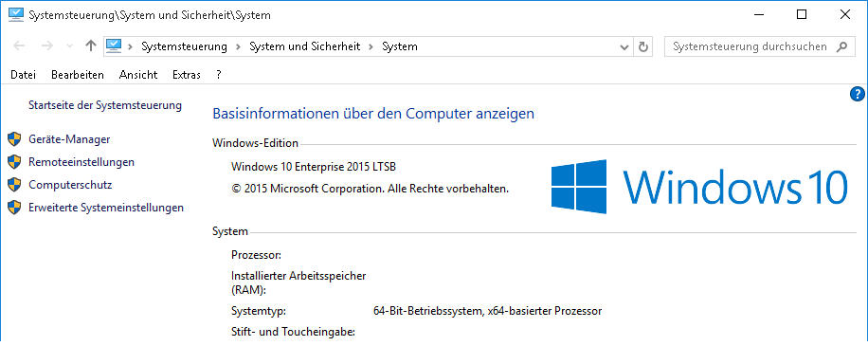Open the Extras menu
This screenshot has height=346, width=868.
(187, 75)
